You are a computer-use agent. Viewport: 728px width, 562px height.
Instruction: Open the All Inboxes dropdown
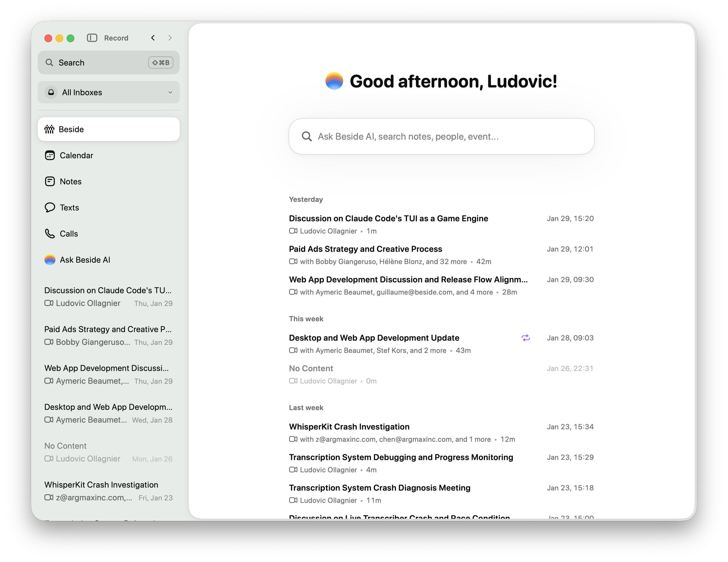109,92
